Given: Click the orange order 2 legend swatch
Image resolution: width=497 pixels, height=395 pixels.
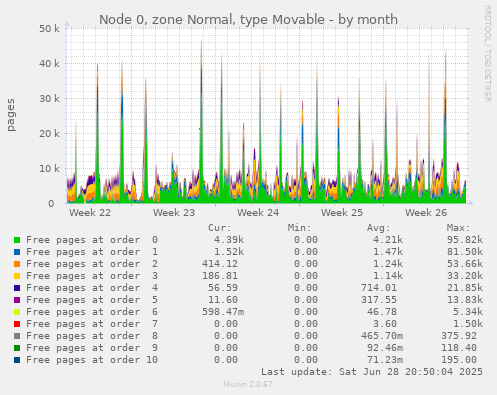Looking at the screenshot, I should click(x=17, y=264).
